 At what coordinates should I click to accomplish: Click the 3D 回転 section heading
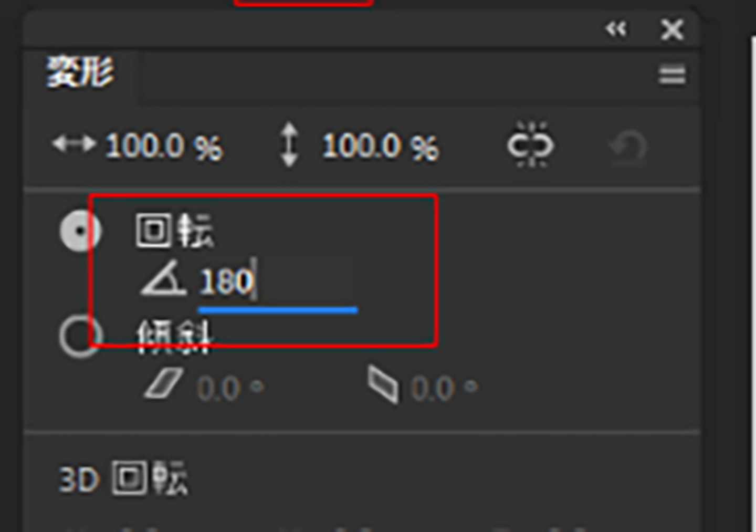click(123, 478)
